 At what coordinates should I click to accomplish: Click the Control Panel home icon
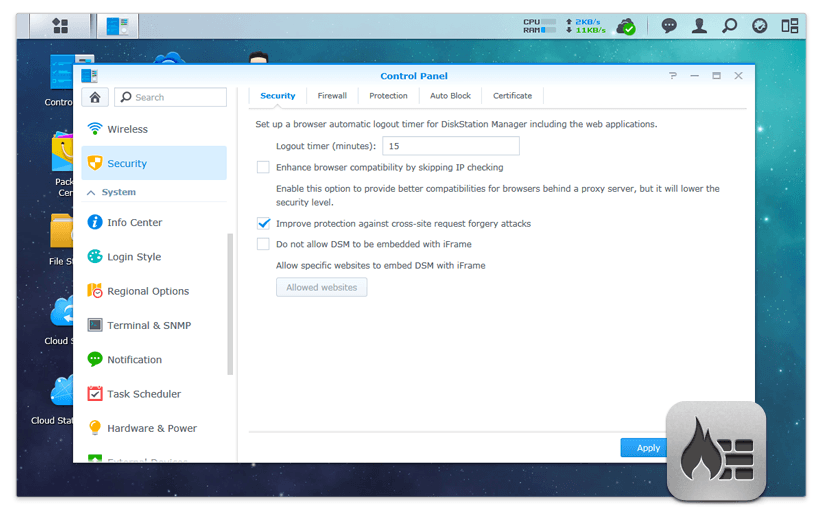tap(95, 97)
